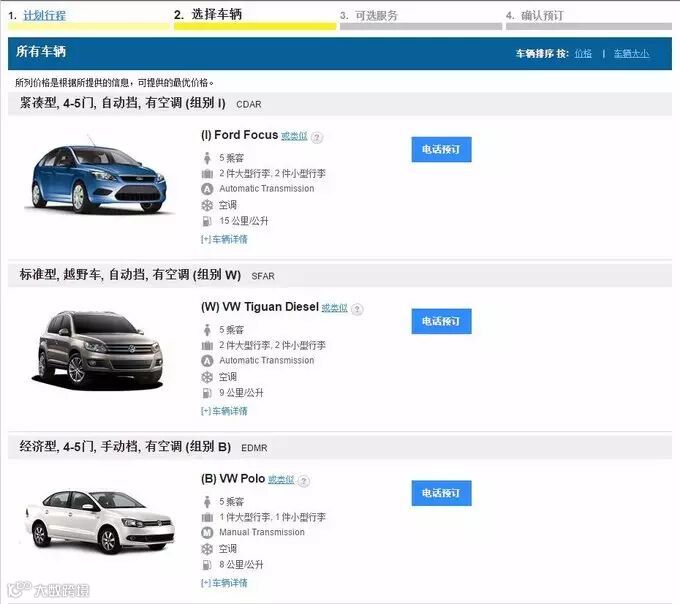The image size is (680, 604).
Task: Click the air-conditioning snowflake icon for VW Polo
Action: [207, 549]
